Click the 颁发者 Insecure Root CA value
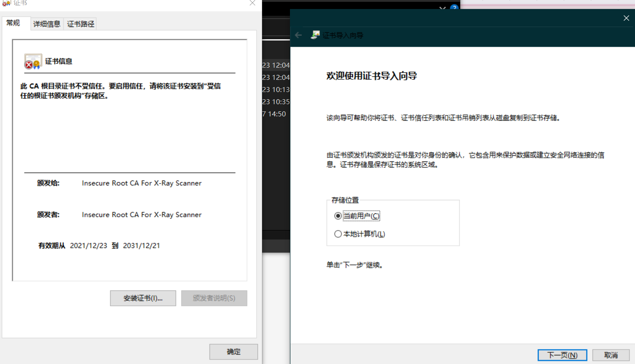 pos(142,215)
